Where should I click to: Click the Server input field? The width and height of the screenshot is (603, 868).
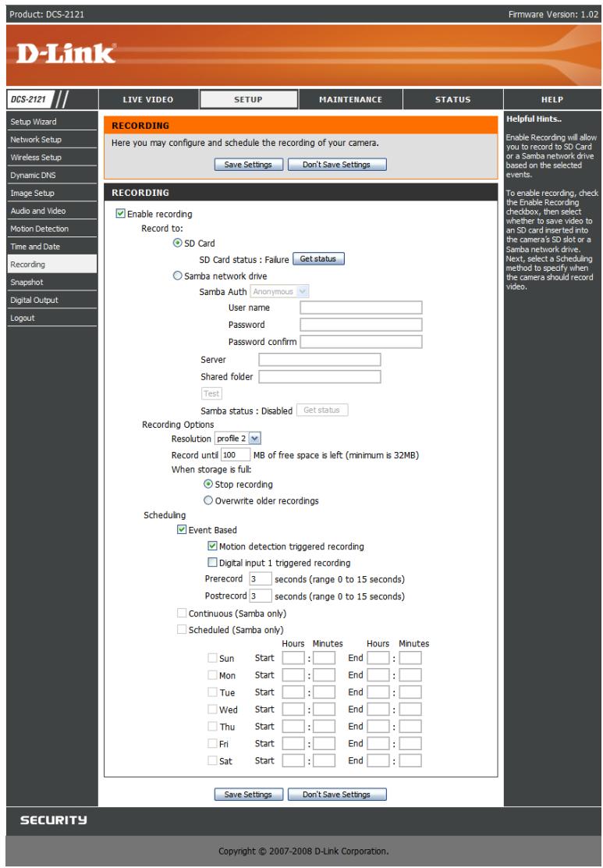(320, 359)
